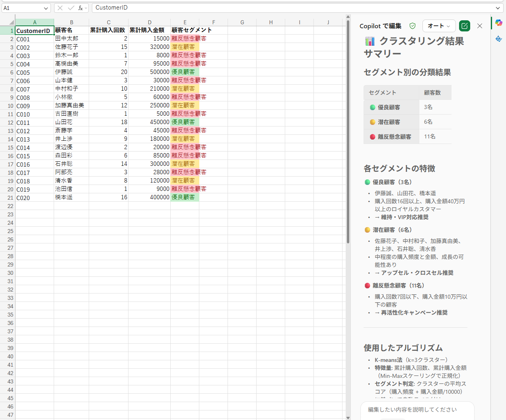Click the scroll-down arrow at sheet bottom

tap(348, 418)
